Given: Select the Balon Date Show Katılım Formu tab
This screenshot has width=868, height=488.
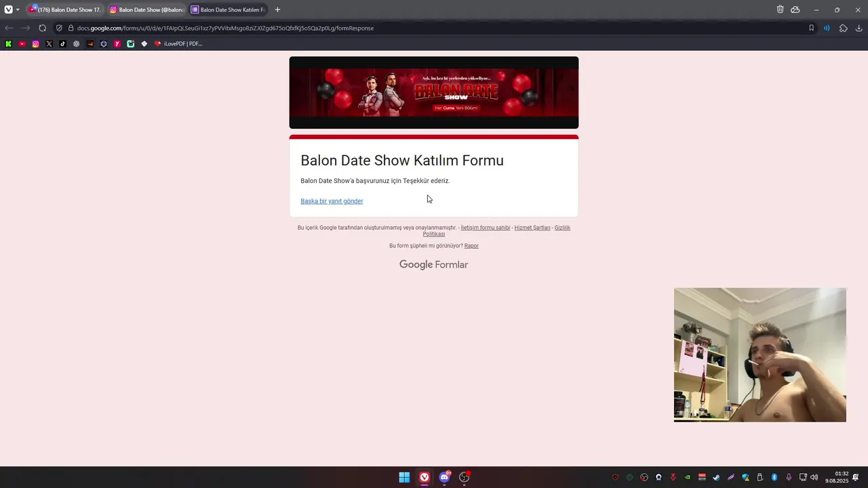Looking at the screenshot, I should tap(228, 9).
